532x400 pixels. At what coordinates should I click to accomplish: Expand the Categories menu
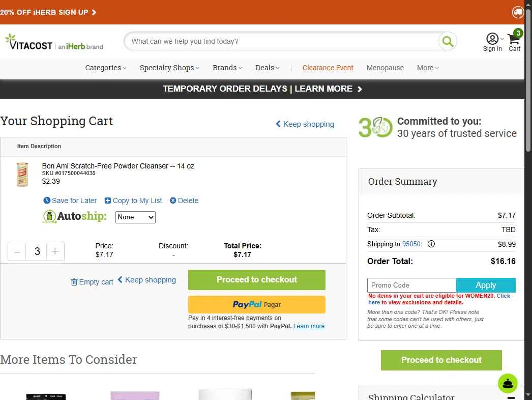105,68
